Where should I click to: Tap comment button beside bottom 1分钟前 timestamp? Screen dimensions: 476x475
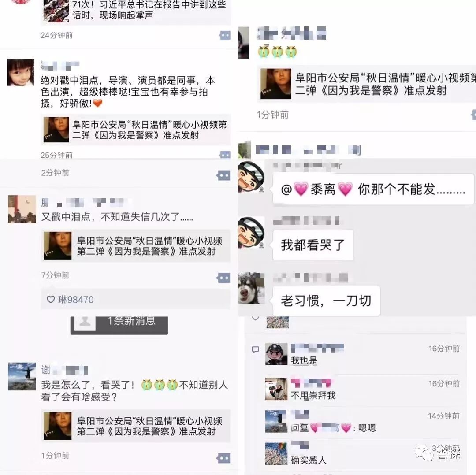tap(223, 458)
